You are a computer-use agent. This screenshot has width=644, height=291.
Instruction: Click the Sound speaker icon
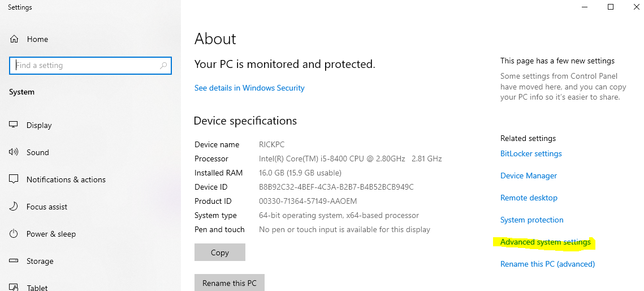pyautogui.click(x=14, y=152)
